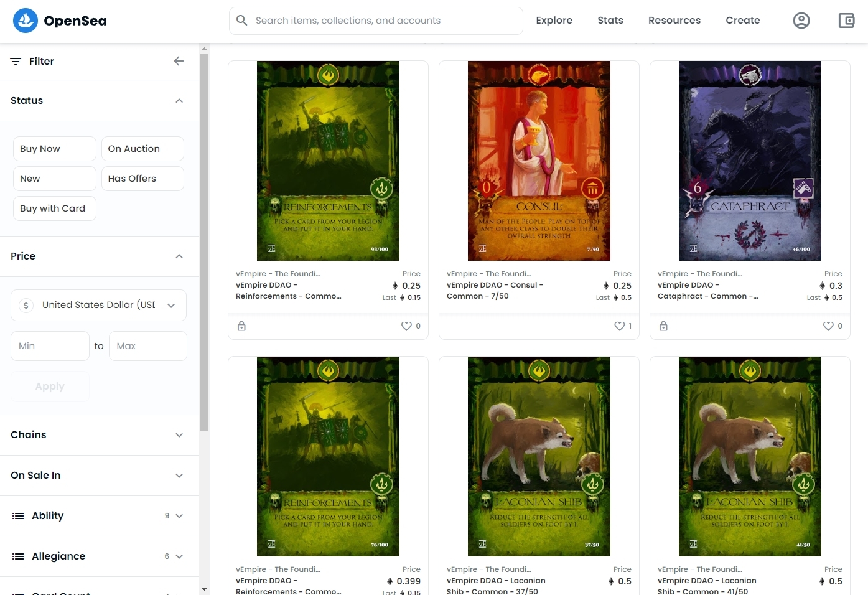Open the Reinforcements 93/100 card image
Image resolution: width=868 pixels, height=595 pixels.
point(328,161)
